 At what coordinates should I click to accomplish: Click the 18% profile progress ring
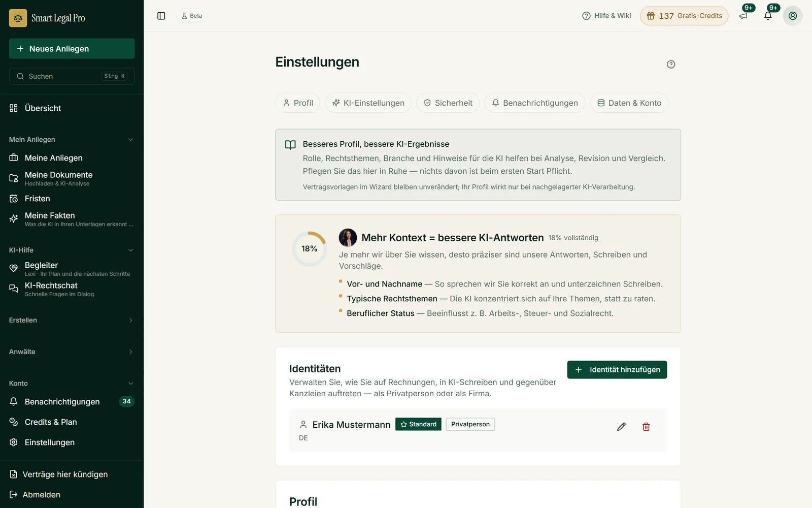click(310, 249)
